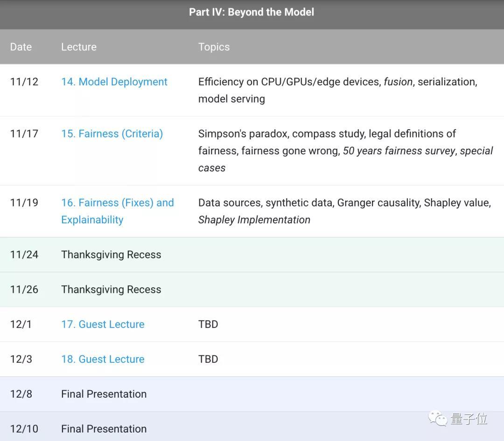Click the Topics column header
The image size is (504, 441).
(214, 47)
